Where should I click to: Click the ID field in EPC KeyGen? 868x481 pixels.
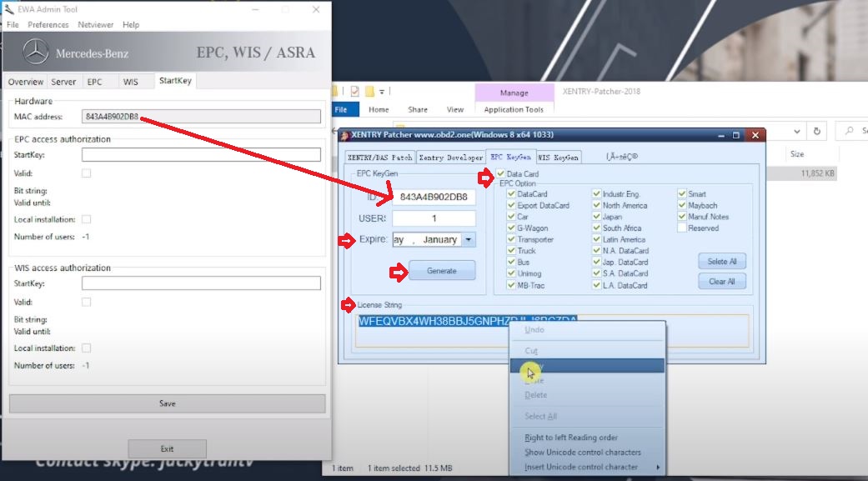434,197
